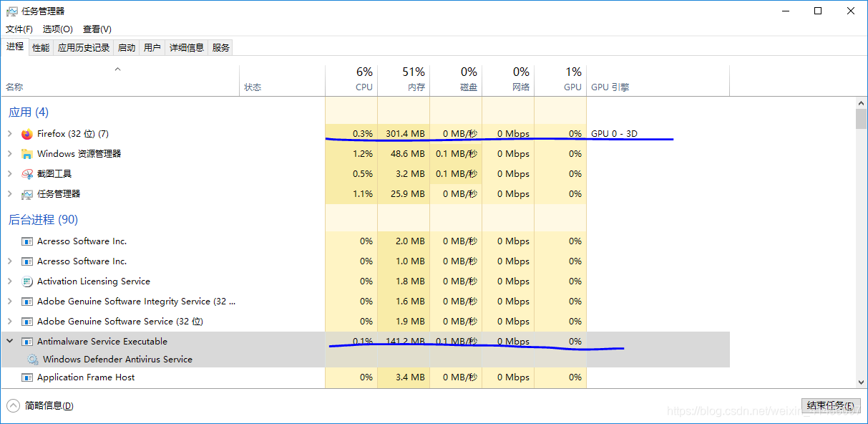This screenshot has width=868, height=424.
Task: Switch to the 应用历史记录 tab
Action: point(84,47)
